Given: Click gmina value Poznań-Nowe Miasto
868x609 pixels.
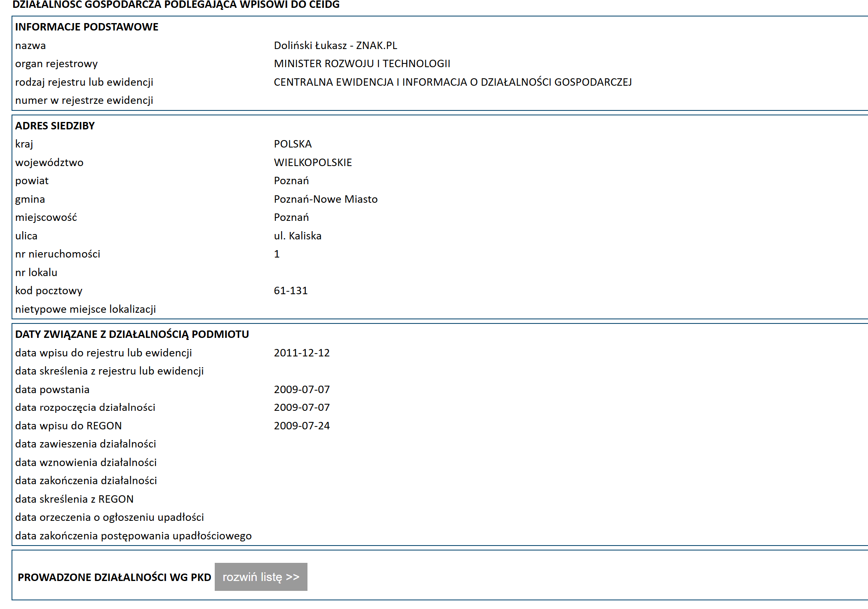Looking at the screenshot, I should click(325, 199).
